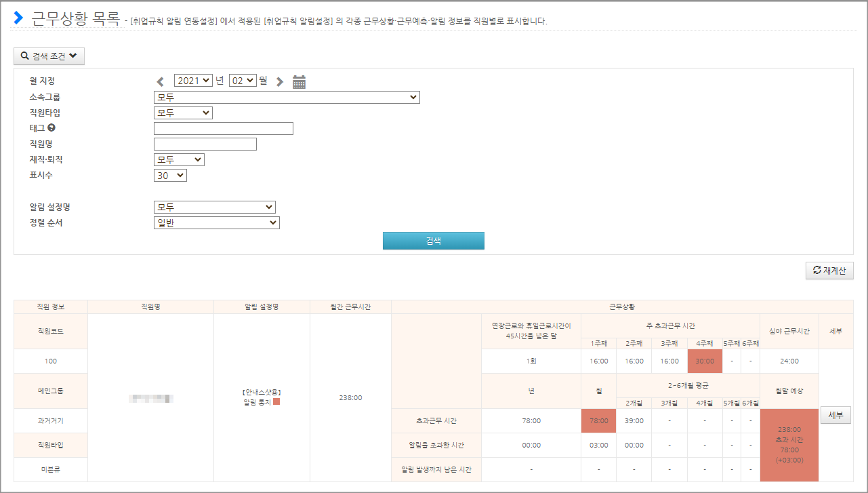Open the 정렬 순서 dropdown
This screenshot has width=868, height=493.
click(x=216, y=222)
